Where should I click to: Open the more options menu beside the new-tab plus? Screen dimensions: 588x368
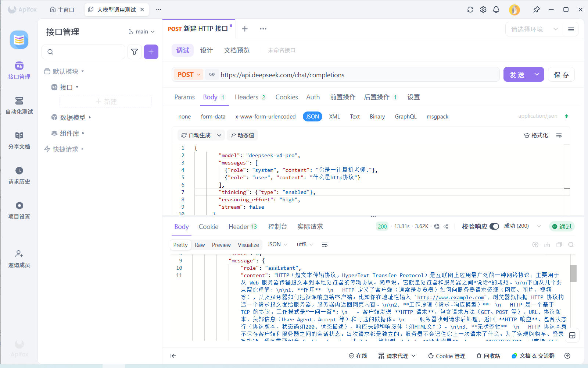[263, 29]
